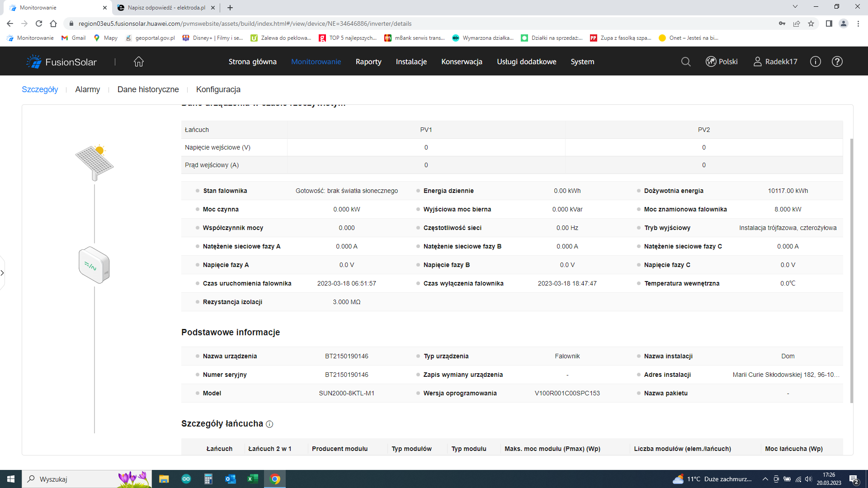This screenshot has width=868, height=488.
Task: Show hidden system tray icons
Action: [x=765, y=479]
